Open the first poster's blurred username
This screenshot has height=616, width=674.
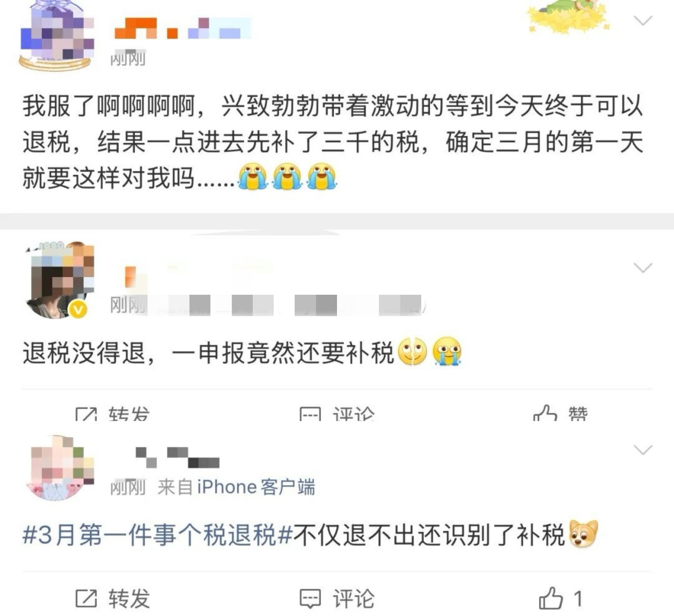click(182, 28)
